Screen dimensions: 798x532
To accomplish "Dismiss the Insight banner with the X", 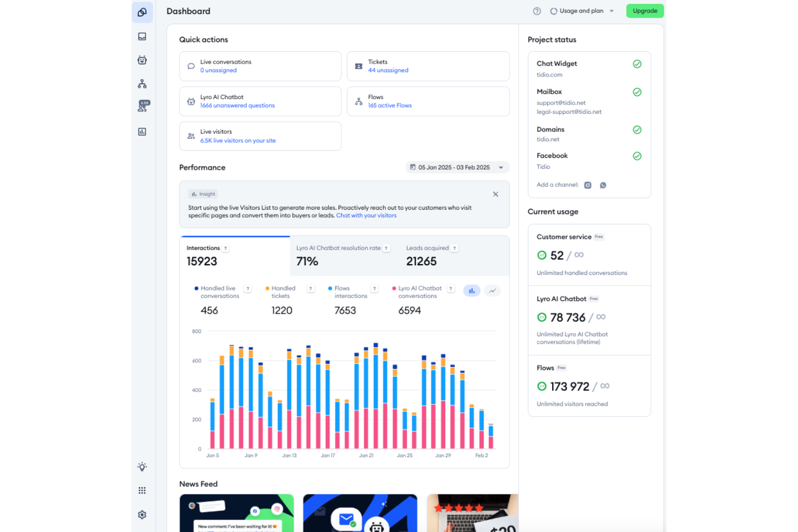I will [496, 194].
